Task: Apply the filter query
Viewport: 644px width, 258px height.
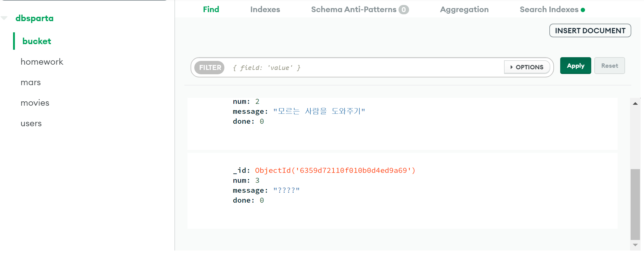Action: 575,66
